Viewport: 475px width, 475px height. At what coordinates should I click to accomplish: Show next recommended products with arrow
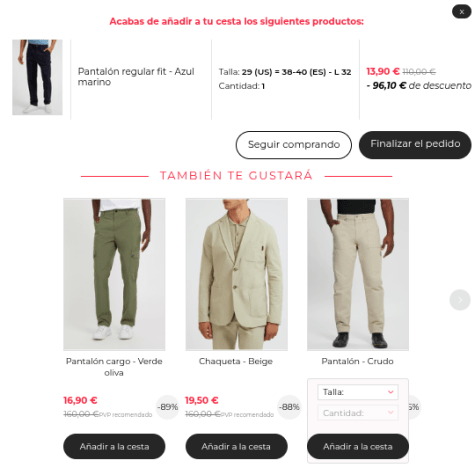pos(460,300)
